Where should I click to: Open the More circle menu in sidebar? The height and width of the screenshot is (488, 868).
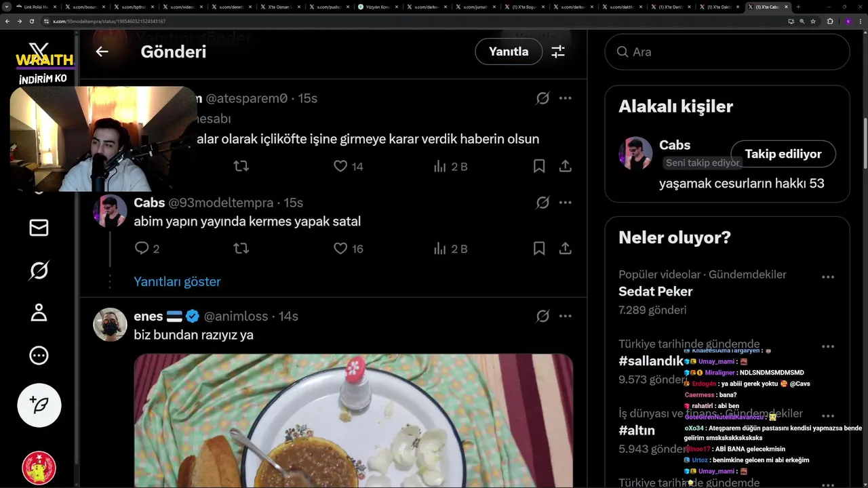39,355
